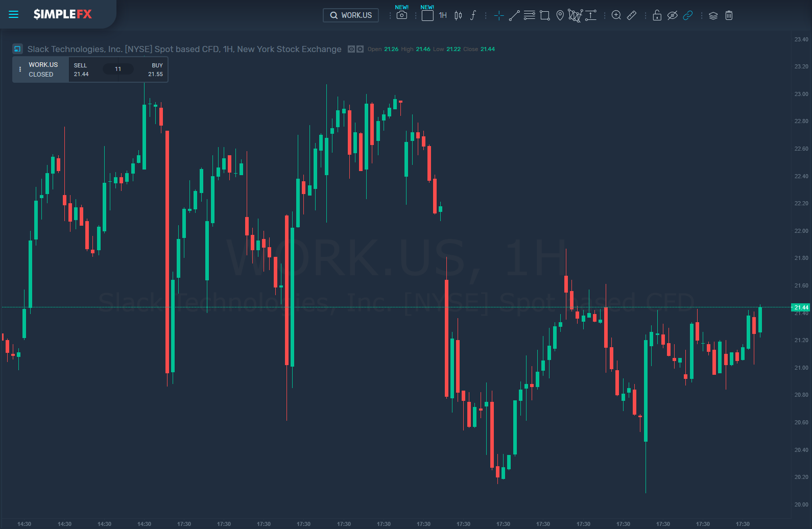Take a chart screenshot with camera icon
Image resolution: width=812 pixels, height=529 pixels.
click(x=402, y=15)
